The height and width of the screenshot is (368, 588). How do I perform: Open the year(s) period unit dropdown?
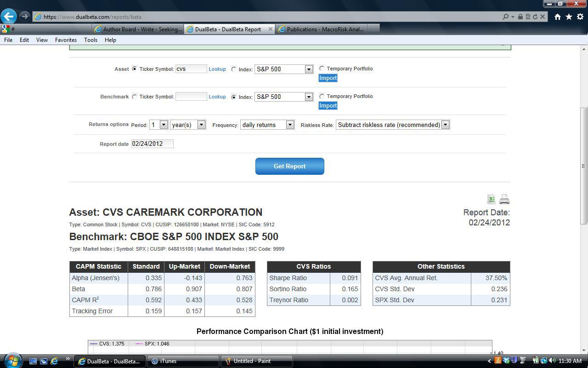pyautogui.click(x=187, y=125)
